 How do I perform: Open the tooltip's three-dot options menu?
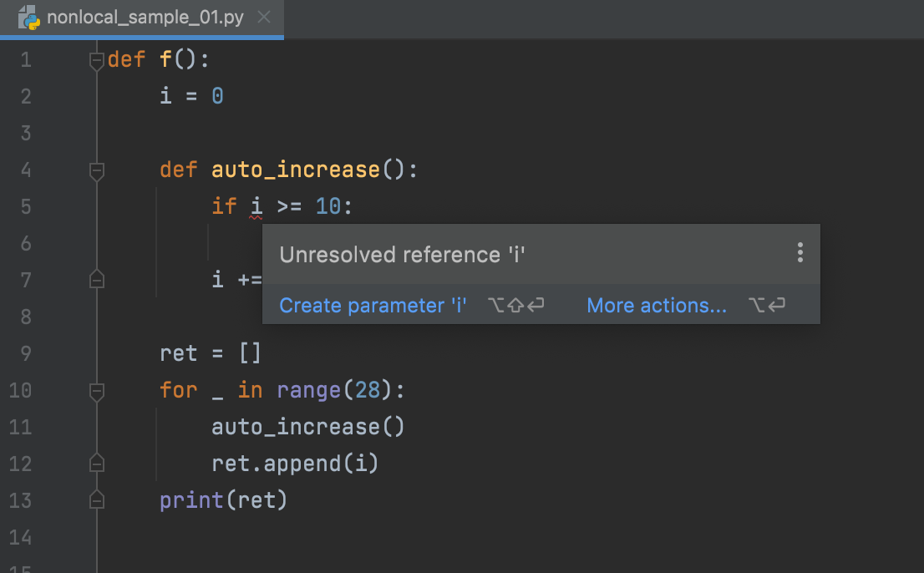[x=800, y=253]
